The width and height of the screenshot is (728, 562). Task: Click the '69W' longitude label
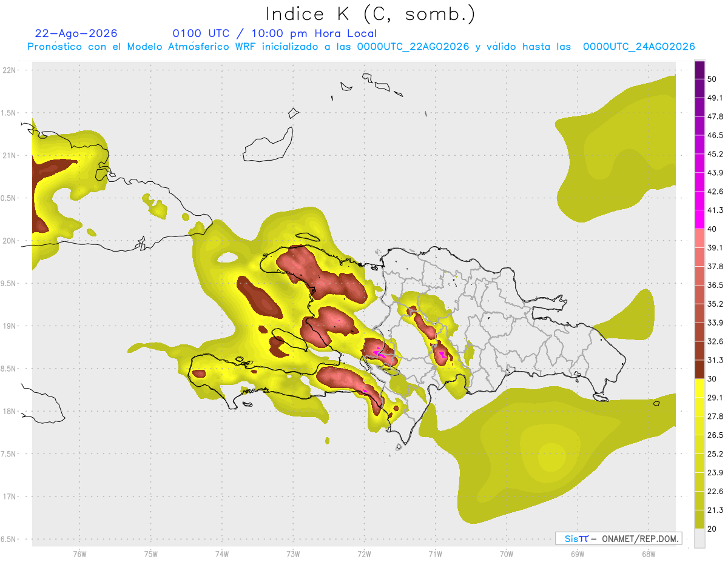pos(577,554)
